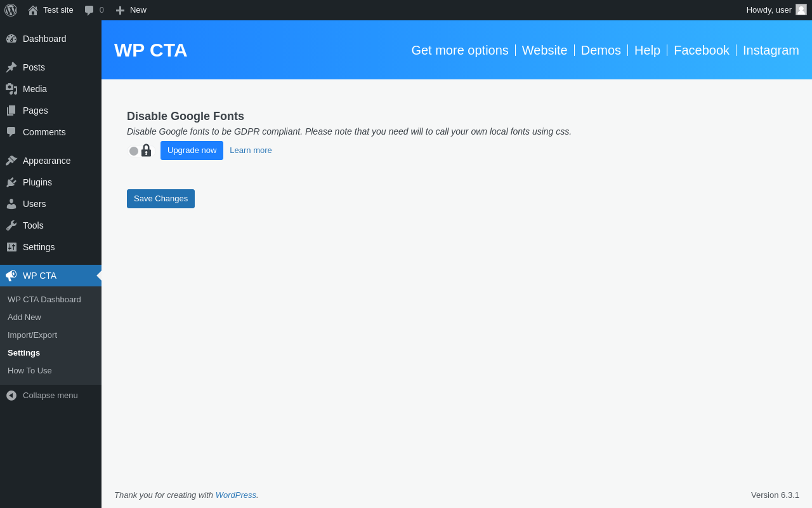
Task: Click the WordPress logo icon
Action: [x=11, y=10]
